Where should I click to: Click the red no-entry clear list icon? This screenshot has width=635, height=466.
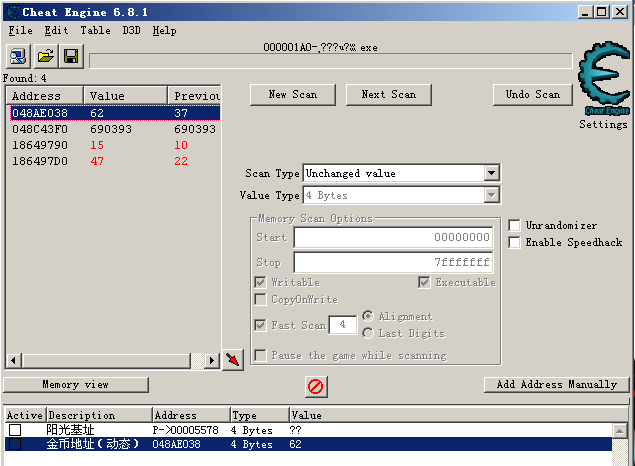(315, 387)
